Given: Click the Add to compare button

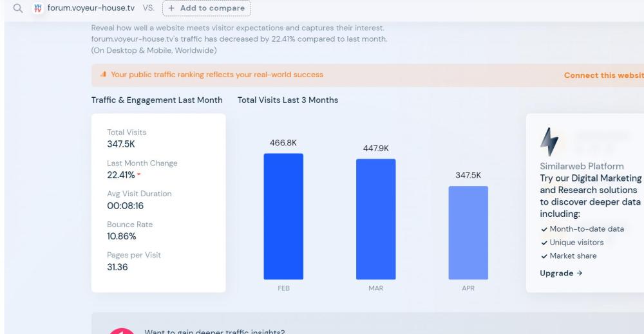Looking at the screenshot, I should click(206, 8).
